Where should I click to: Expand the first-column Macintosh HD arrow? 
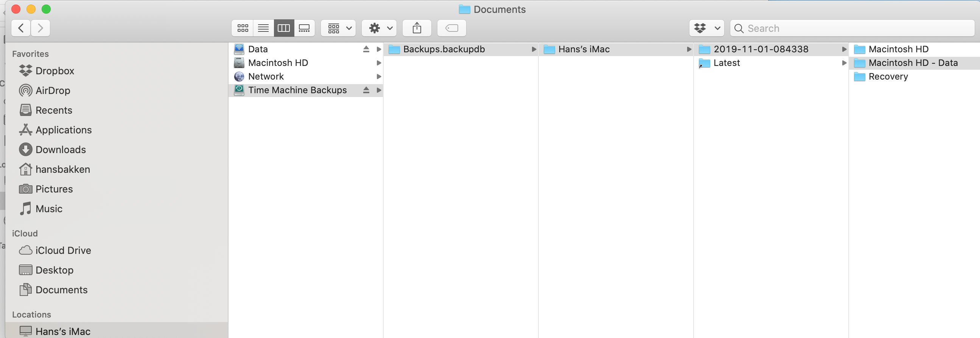tap(378, 63)
